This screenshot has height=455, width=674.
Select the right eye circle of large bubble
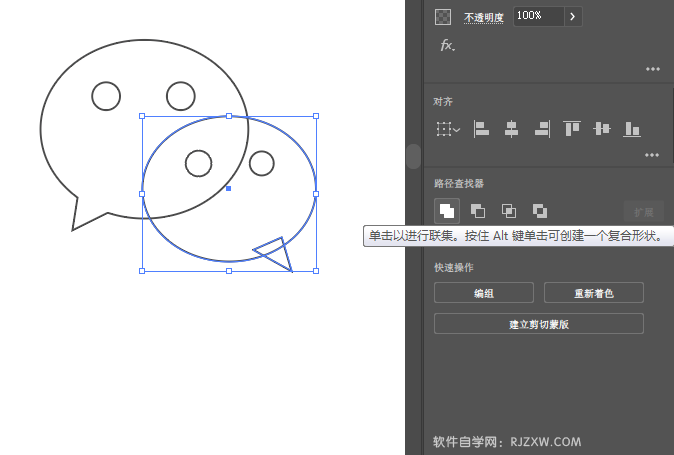[181, 96]
